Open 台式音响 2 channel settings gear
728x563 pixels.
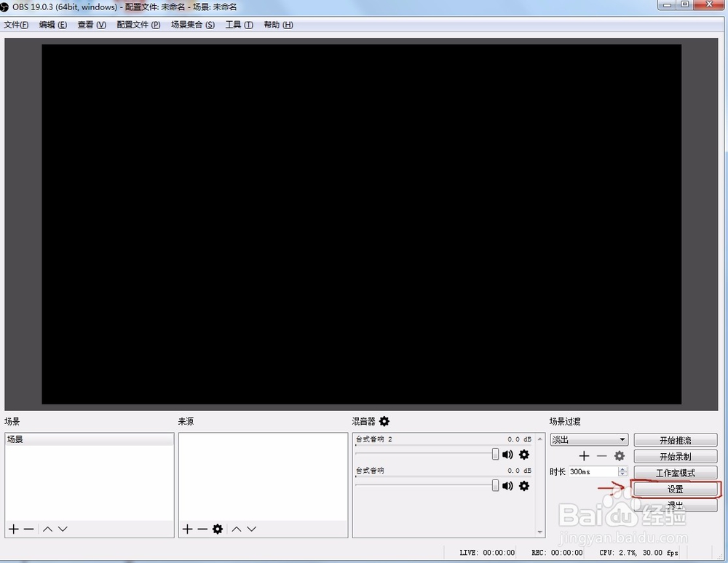[523, 455]
